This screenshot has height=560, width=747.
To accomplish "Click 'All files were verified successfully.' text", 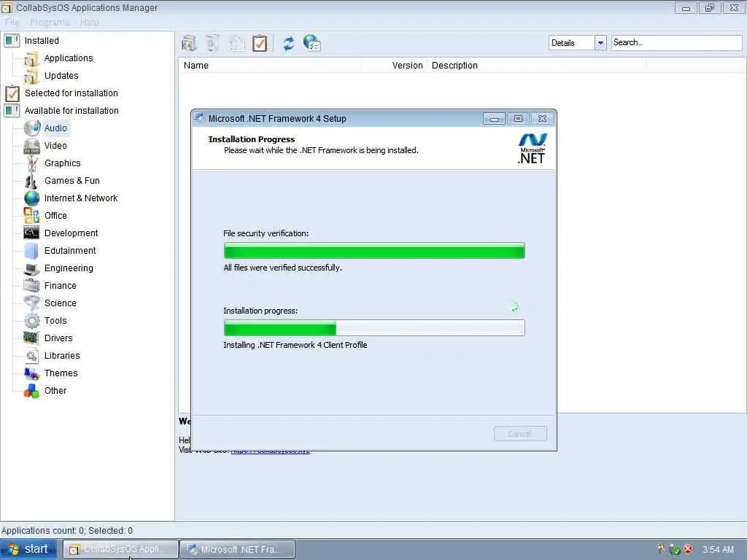I will click(283, 268).
